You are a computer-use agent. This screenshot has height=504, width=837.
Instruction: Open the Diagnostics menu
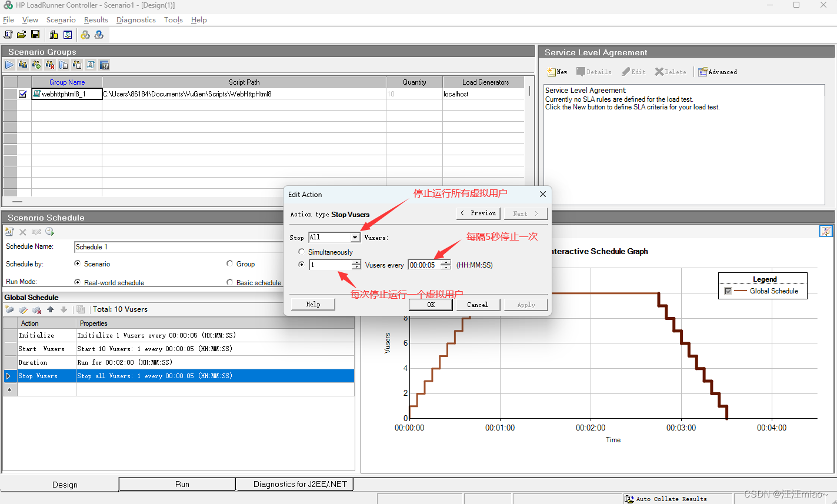(x=136, y=19)
